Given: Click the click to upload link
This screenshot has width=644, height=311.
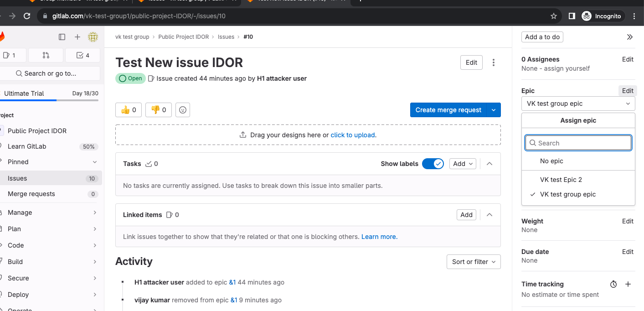Looking at the screenshot, I should (353, 135).
